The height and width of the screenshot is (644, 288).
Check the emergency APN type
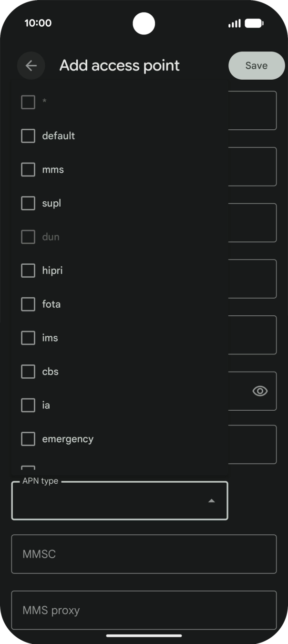(x=28, y=439)
